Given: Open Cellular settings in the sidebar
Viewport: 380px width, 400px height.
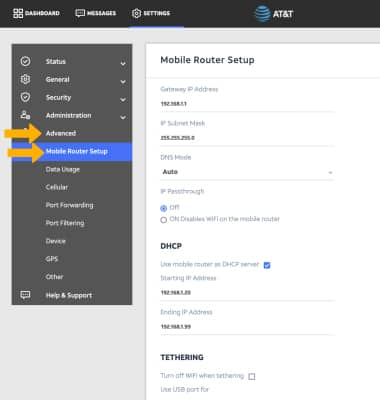Looking at the screenshot, I should [57, 187].
